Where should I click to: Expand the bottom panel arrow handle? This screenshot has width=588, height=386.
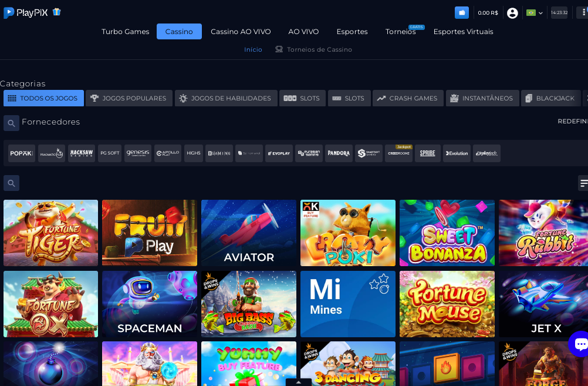coord(298,382)
